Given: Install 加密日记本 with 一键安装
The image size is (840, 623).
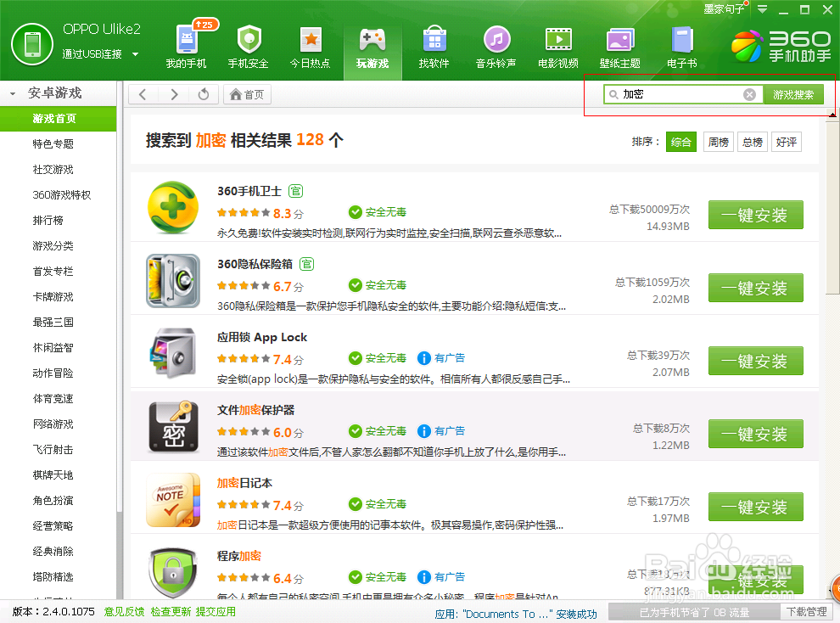Looking at the screenshot, I should [755, 507].
